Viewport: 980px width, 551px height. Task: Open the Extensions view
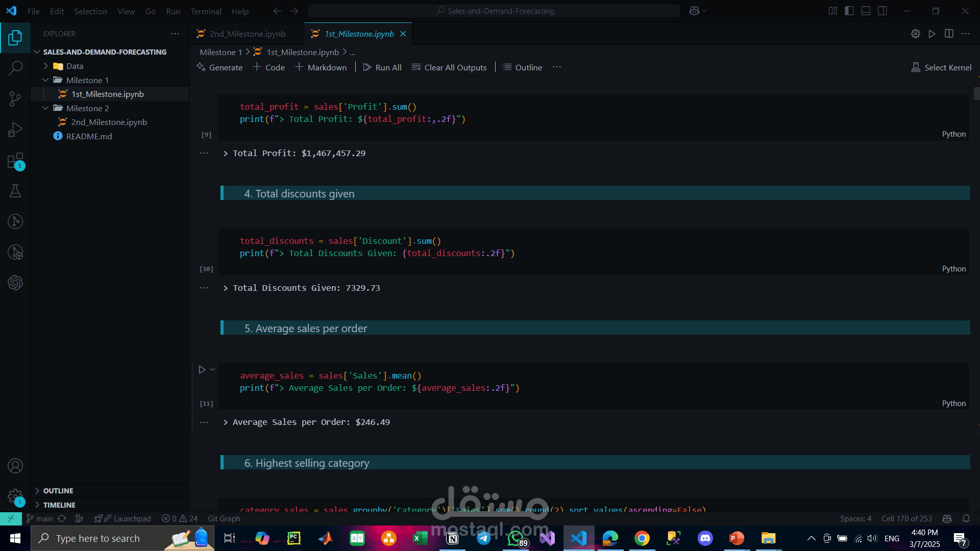15,161
